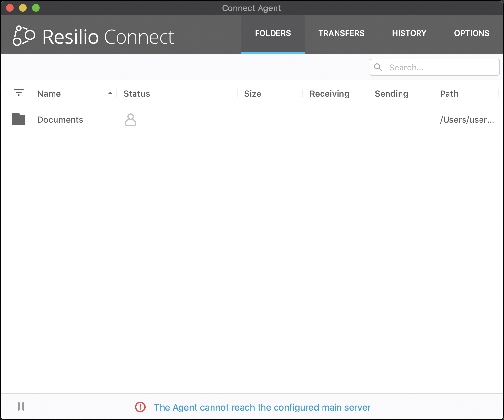This screenshot has width=504, height=420.
Task: Click the Receiving column header
Action: click(329, 94)
